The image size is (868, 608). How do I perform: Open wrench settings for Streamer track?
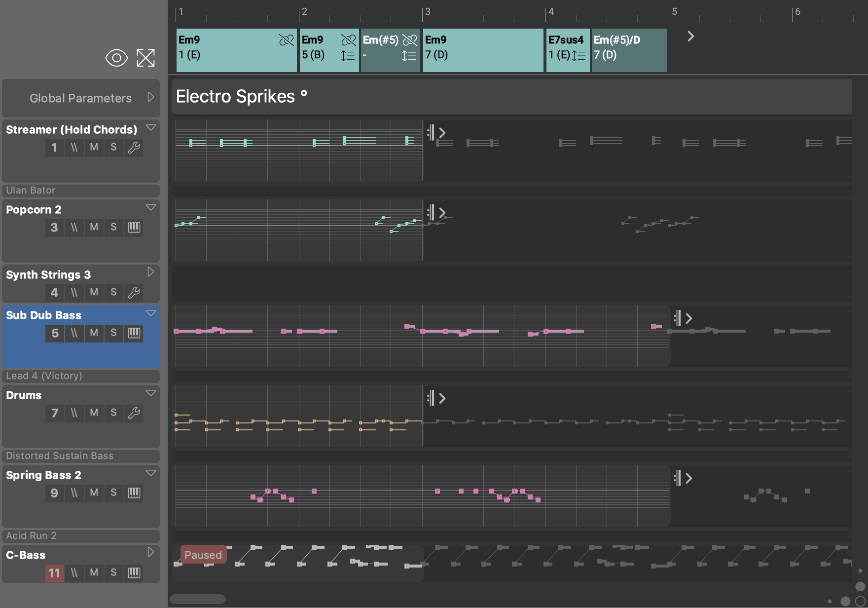click(x=134, y=148)
